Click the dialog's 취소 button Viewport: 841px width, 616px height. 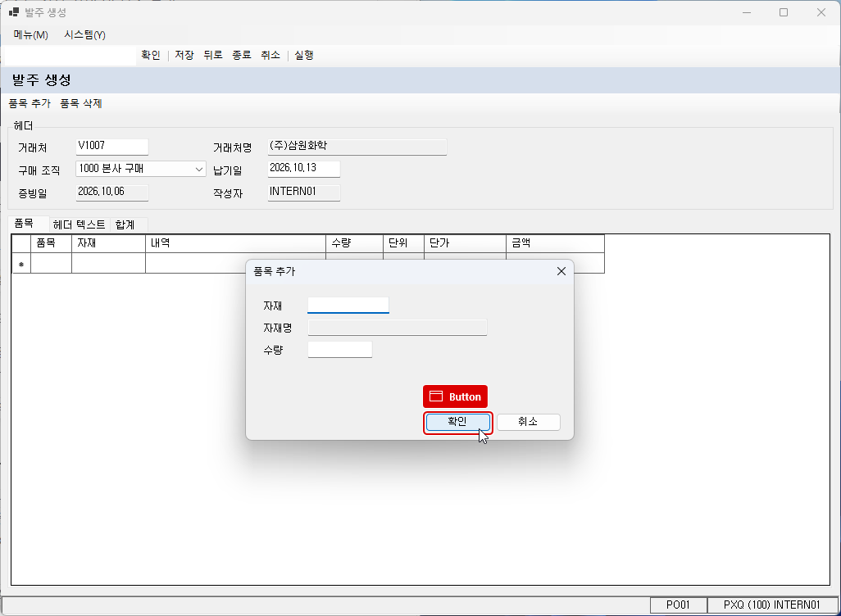529,423
